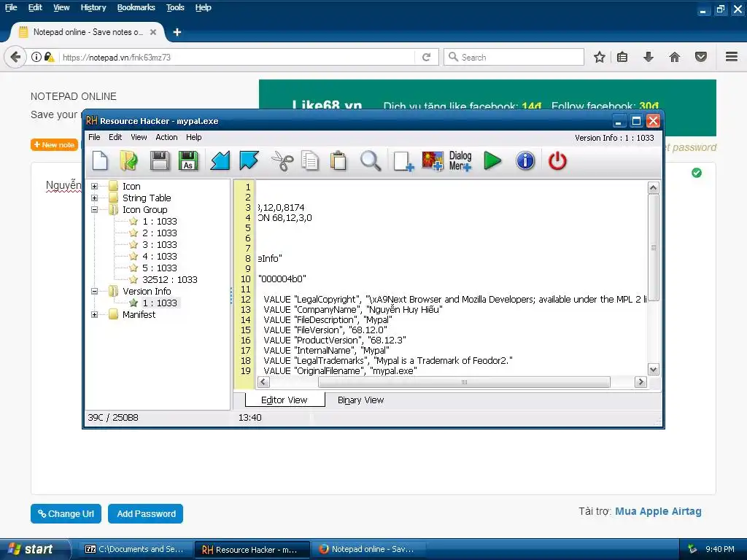
Task: Open the bookmarks list icon in Firefox
Action: [622, 57]
